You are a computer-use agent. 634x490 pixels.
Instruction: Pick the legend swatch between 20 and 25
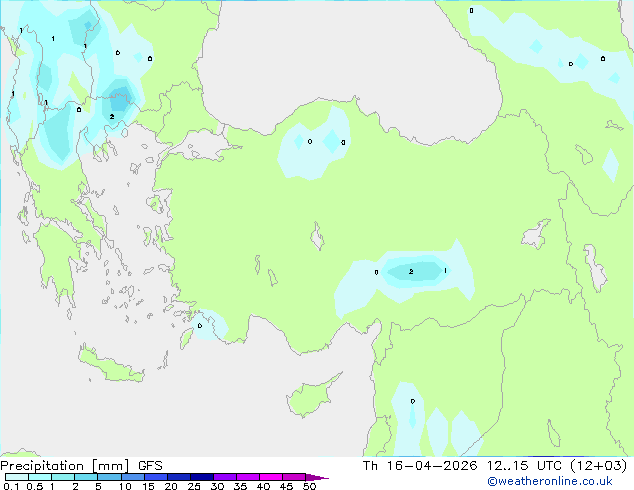click(179, 477)
